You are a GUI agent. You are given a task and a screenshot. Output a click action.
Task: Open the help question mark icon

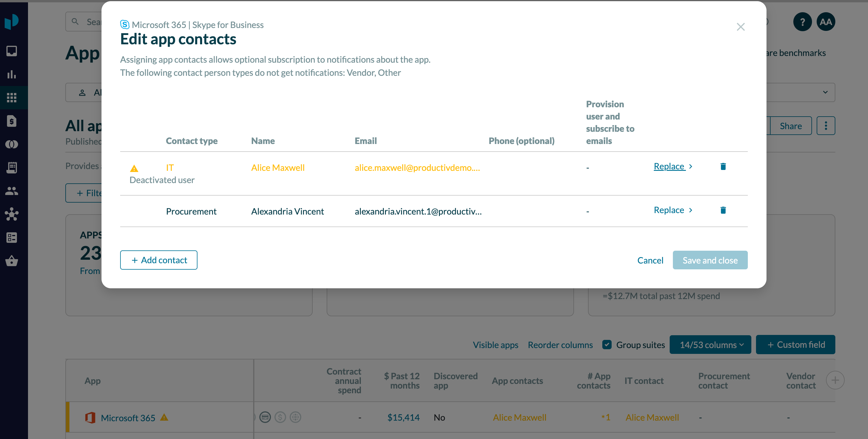pyautogui.click(x=802, y=22)
